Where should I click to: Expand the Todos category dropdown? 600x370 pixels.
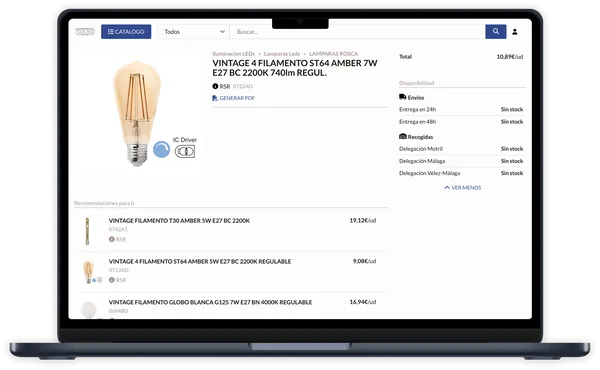tap(194, 32)
